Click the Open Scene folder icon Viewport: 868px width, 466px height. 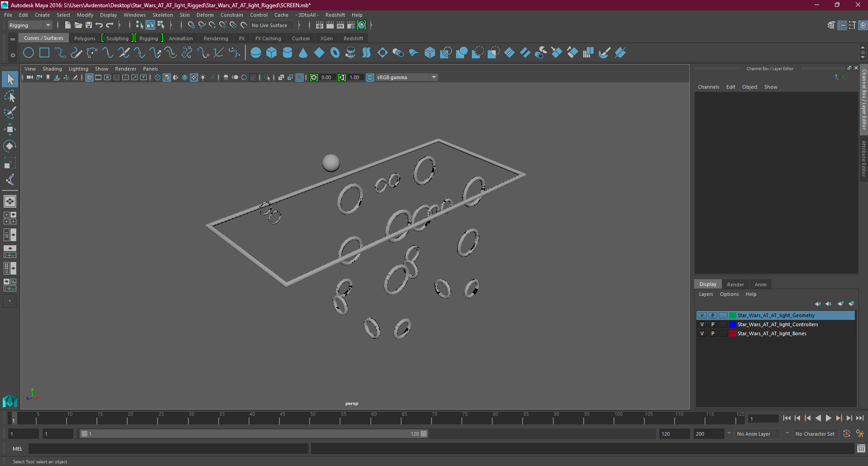pyautogui.click(x=78, y=25)
